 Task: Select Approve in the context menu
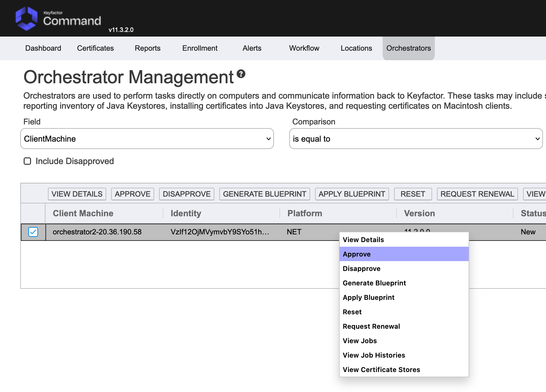pos(357,254)
